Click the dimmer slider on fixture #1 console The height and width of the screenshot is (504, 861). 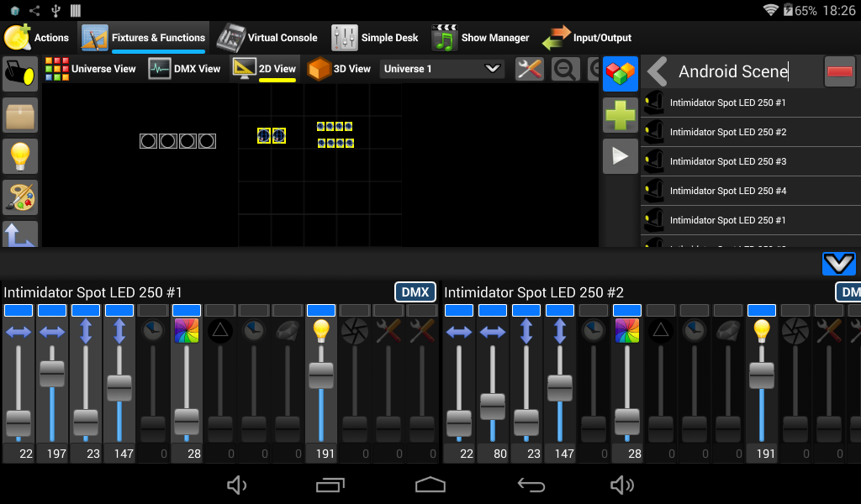[x=321, y=394]
